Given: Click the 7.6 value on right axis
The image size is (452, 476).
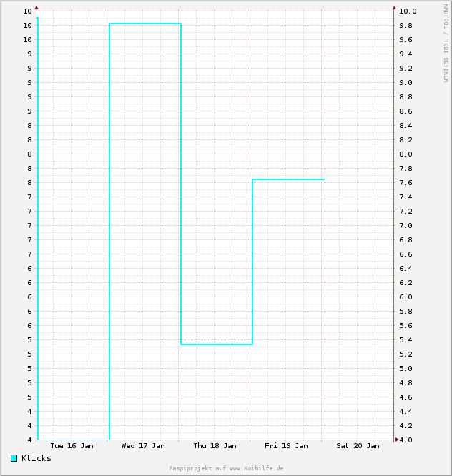Looking at the screenshot, I should click(x=406, y=183).
